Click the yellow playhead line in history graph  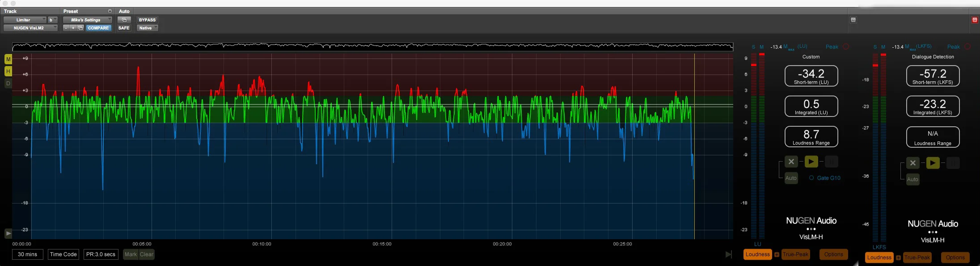pos(694,146)
